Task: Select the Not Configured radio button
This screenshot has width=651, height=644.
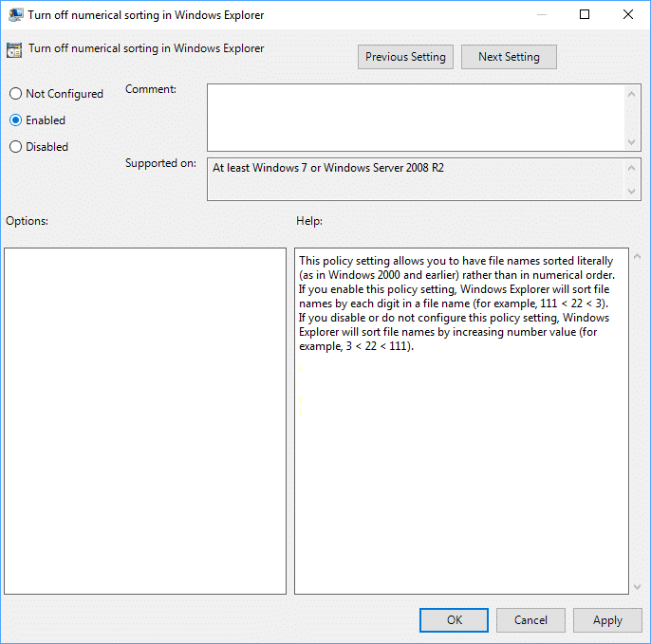Action: (15, 94)
